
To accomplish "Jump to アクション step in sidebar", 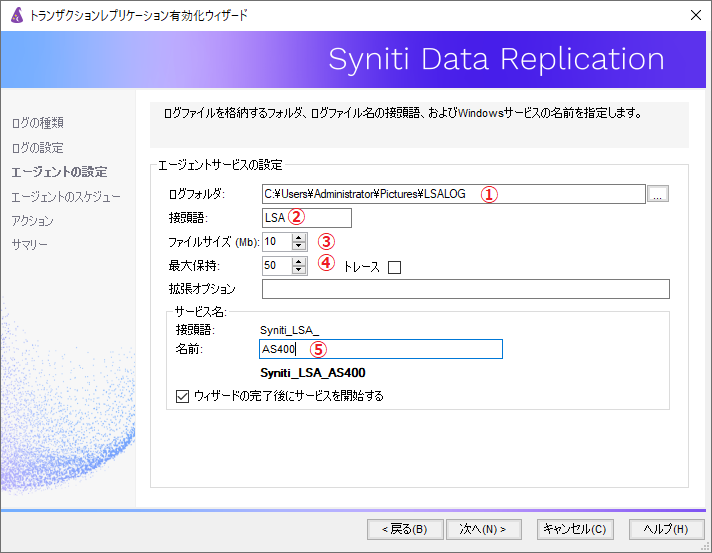I will click(33, 220).
